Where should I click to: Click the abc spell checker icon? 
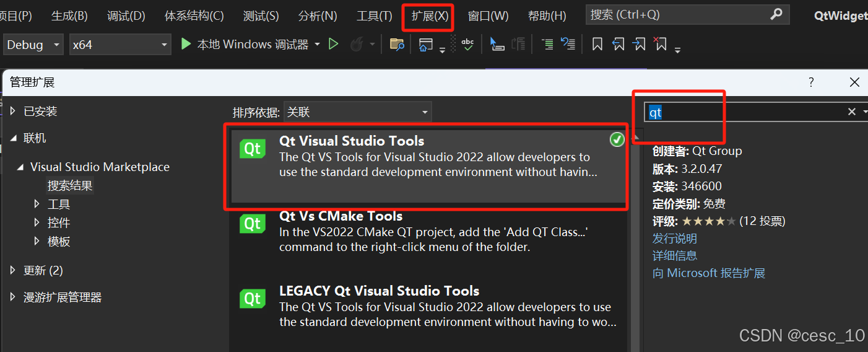click(x=467, y=44)
